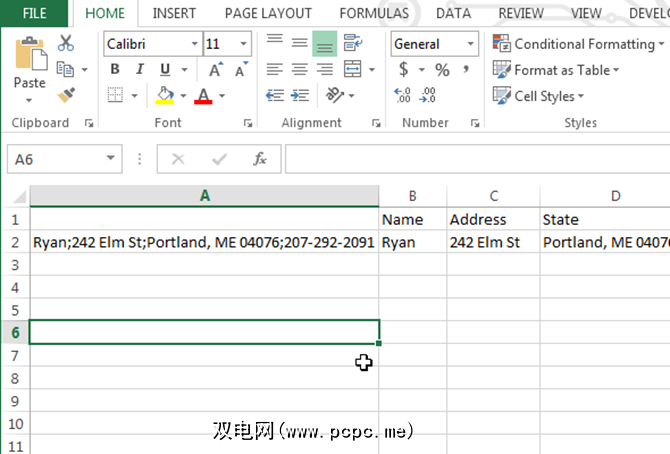Switch to the FORMULAS tab
This screenshot has height=454, width=670.
[374, 13]
